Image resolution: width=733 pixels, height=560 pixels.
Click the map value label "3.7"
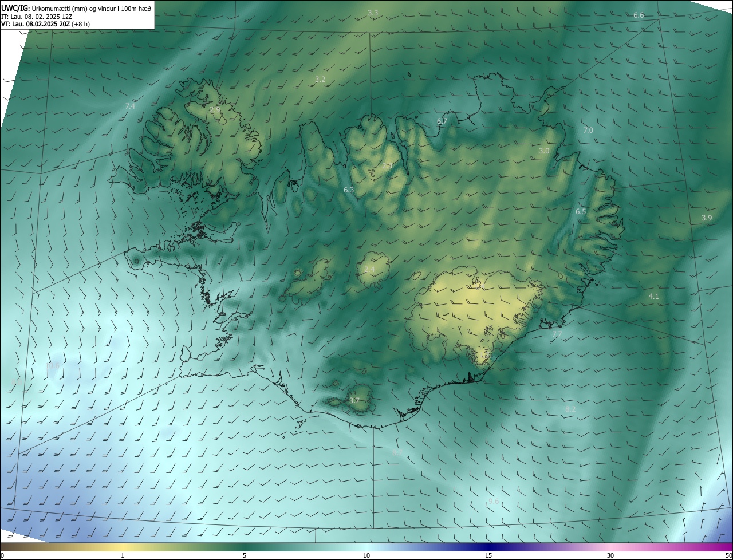pos(354,400)
